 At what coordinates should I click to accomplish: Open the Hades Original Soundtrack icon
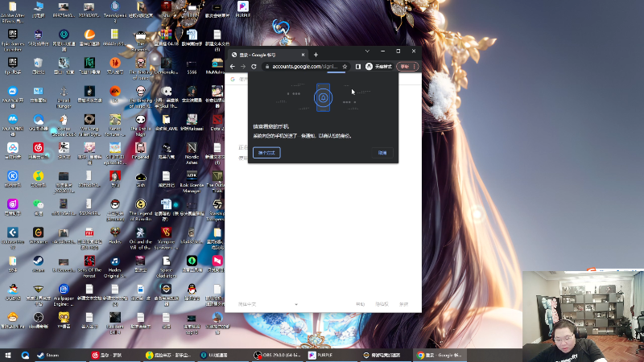pyautogui.click(x=115, y=267)
